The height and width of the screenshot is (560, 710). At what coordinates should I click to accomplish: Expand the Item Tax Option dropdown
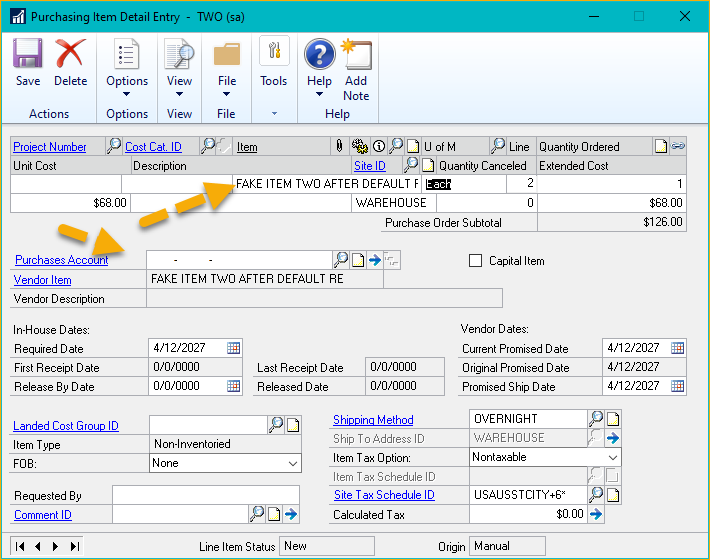click(612, 457)
